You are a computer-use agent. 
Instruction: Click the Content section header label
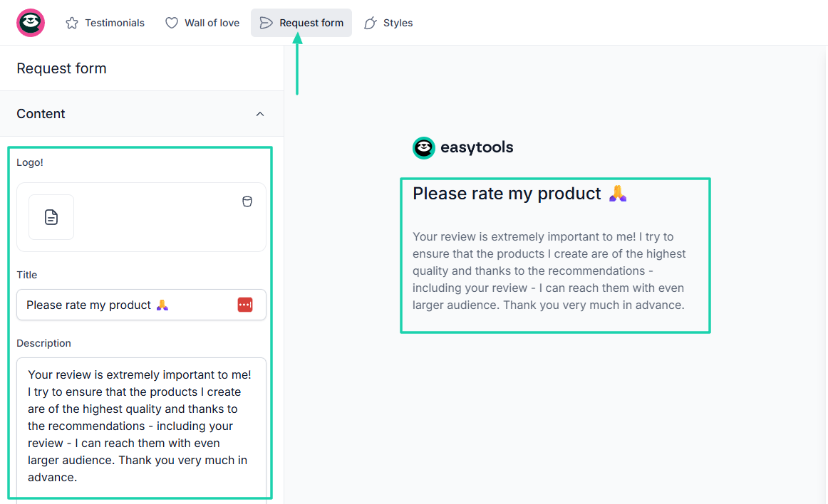click(x=41, y=114)
